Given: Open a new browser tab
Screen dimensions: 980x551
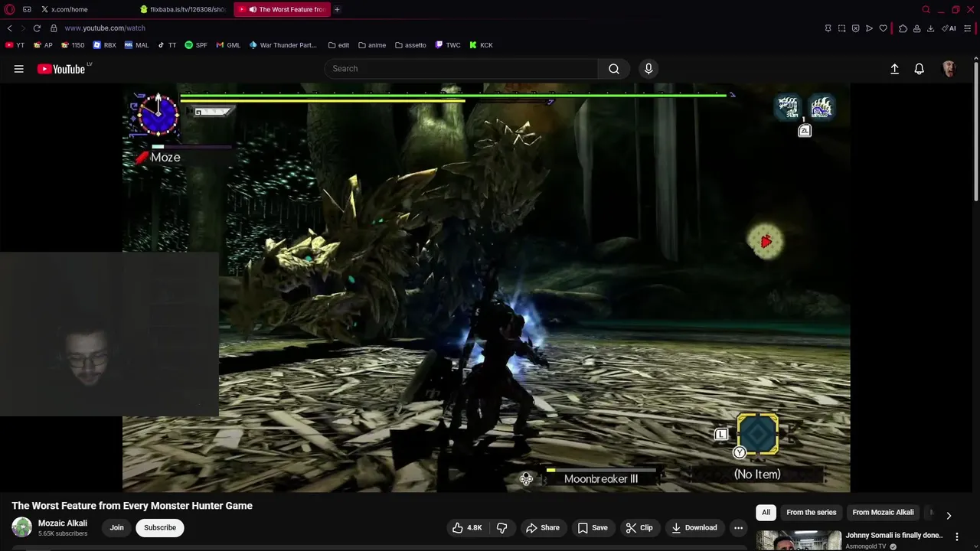Looking at the screenshot, I should (x=337, y=9).
